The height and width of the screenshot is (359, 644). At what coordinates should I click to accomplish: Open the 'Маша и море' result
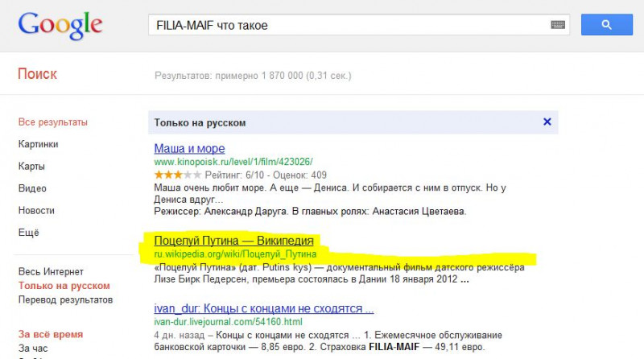coord(189,148)
